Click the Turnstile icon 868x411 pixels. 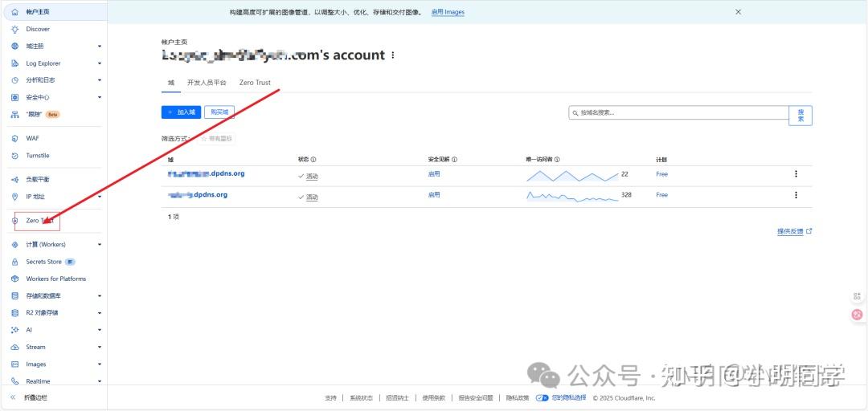15,156
